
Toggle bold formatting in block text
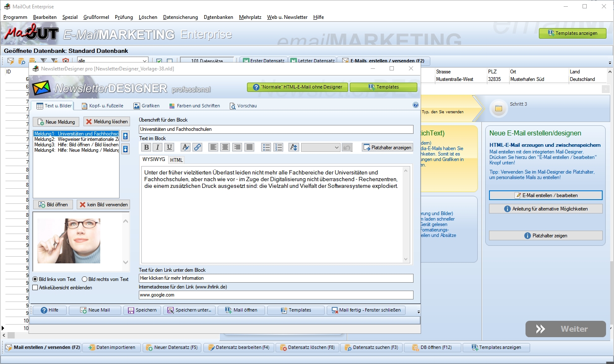[x=146, y=147]
